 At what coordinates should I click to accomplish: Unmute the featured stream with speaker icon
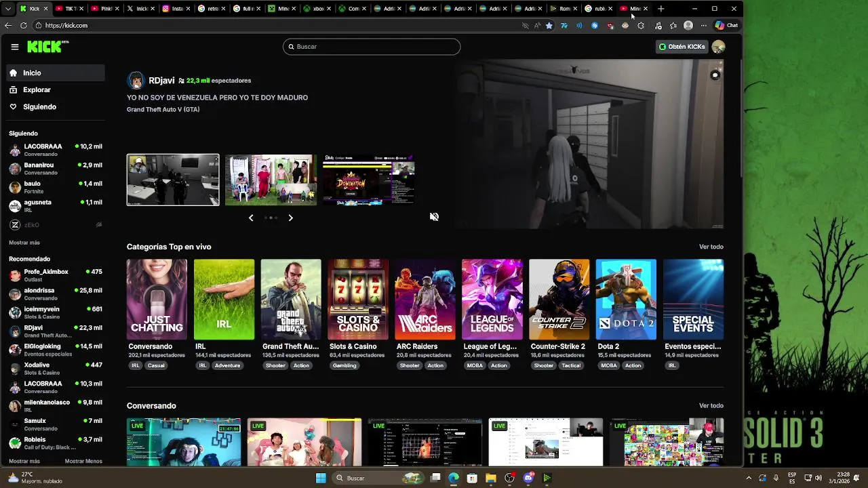[434, 217]
